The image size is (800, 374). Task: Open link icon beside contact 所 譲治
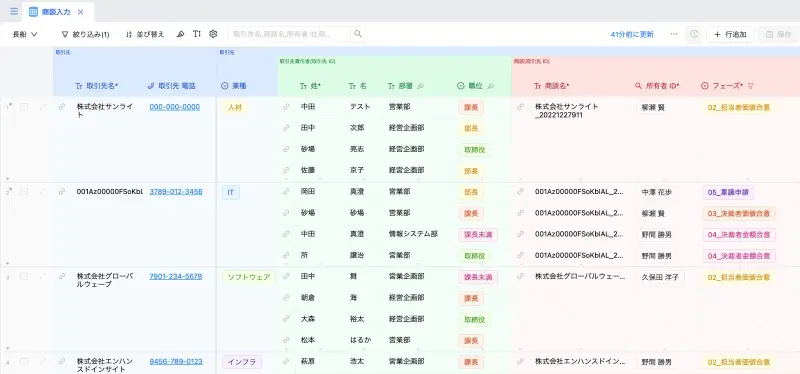[x=286, y=255]
